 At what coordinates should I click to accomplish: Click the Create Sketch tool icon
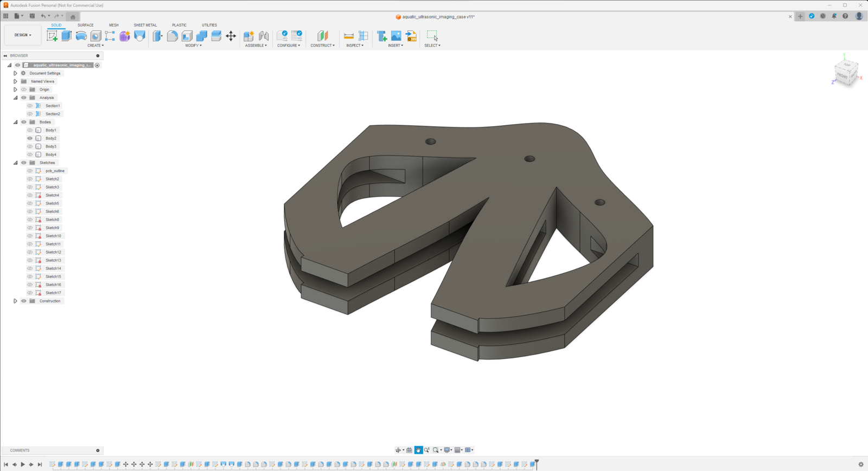[x=52, y=36]
